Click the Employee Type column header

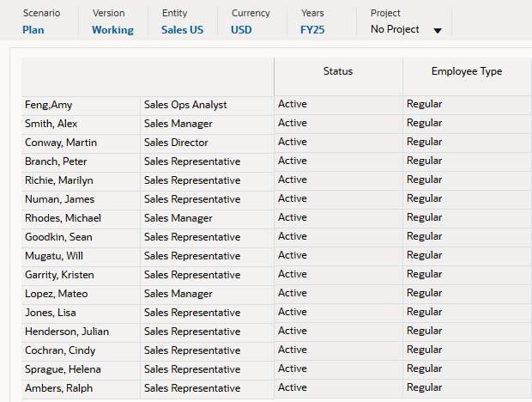coord(467,72)
